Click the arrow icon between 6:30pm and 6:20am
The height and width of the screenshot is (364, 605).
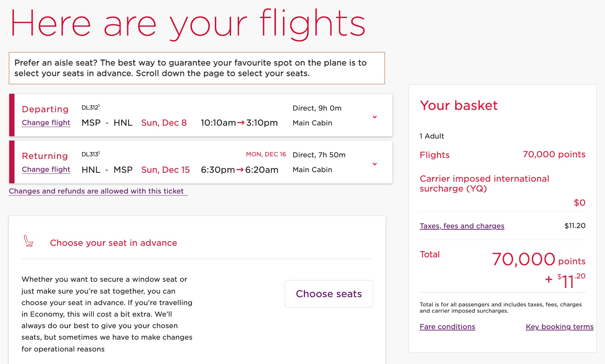pos(240,169)
